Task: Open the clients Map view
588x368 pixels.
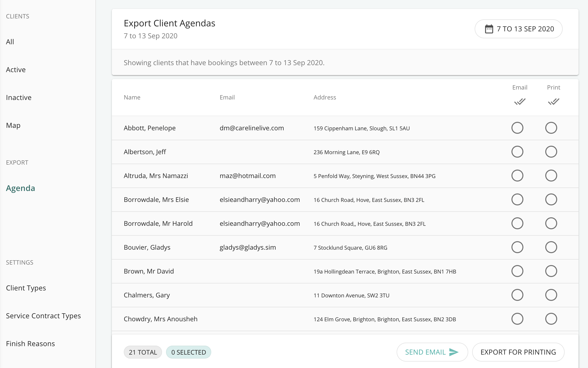Action: [x=13, y=125]
